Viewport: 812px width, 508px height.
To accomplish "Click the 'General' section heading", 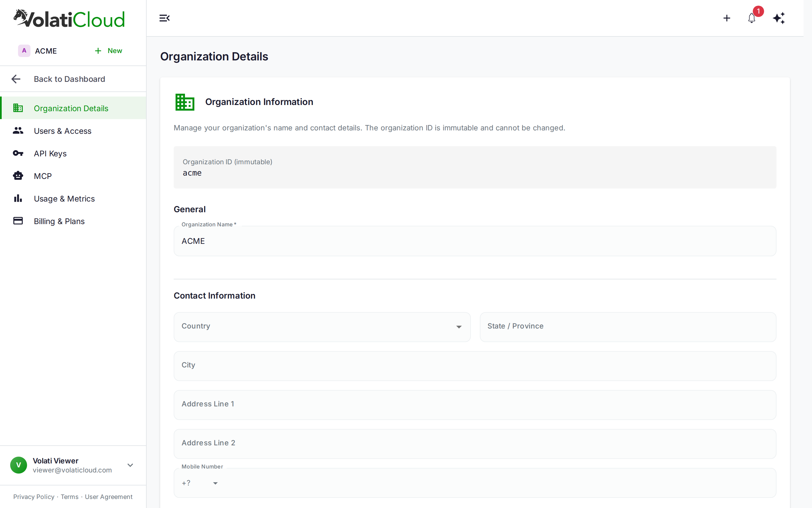I will (189, 209).
